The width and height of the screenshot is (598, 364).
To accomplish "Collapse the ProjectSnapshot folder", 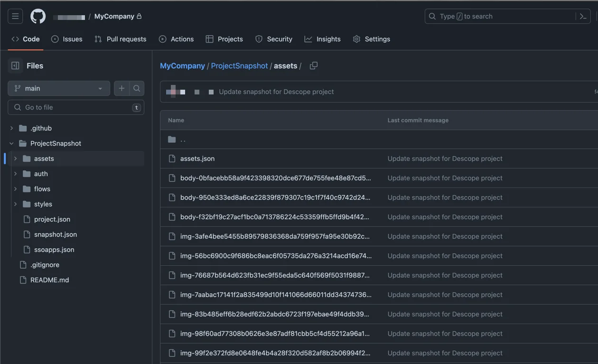I will coord(11,143).
